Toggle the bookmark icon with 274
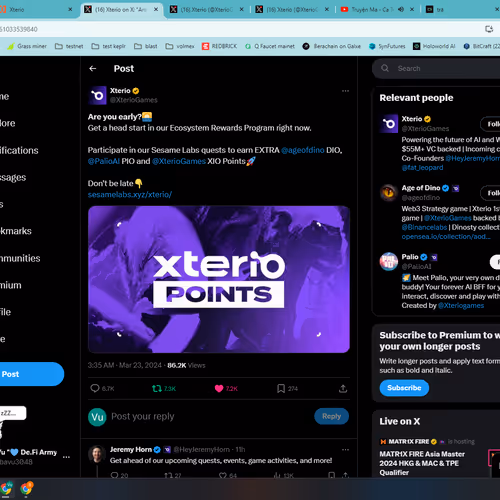500x500 pixels. (x=281, y=388)
